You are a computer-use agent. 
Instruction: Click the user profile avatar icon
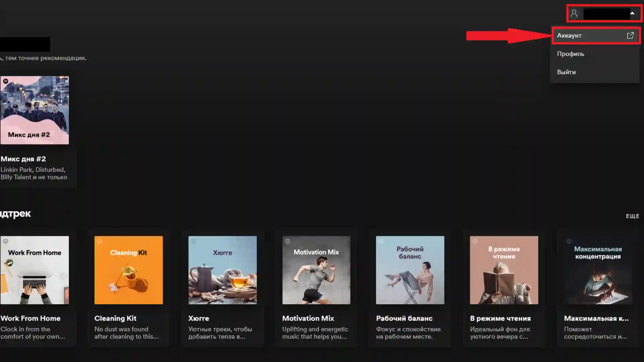click(574, 13)
